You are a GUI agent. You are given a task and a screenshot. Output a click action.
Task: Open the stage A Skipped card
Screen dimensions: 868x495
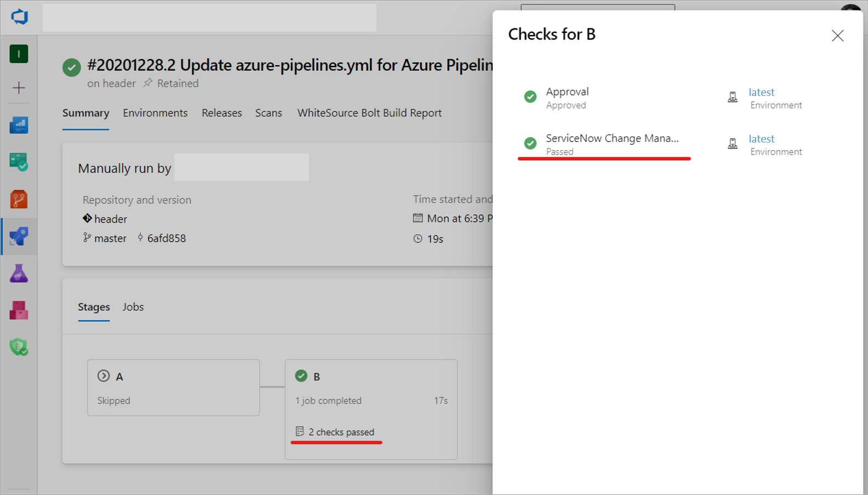pos(173,388)
